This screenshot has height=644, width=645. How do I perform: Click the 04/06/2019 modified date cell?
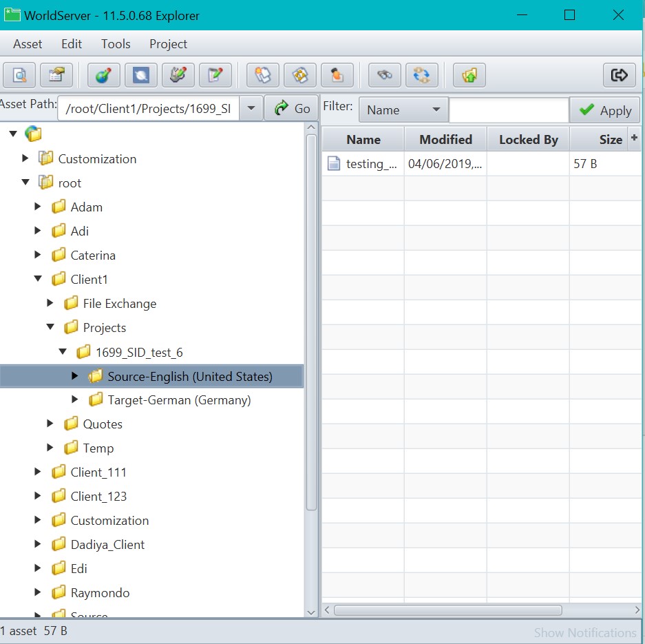click(445, 164)
